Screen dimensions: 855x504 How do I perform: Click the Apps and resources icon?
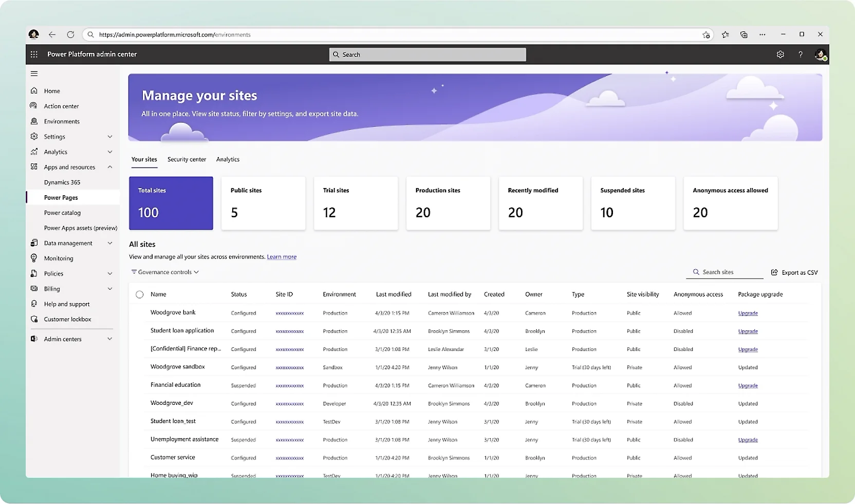pyautogui.click(x=34, y=166)
